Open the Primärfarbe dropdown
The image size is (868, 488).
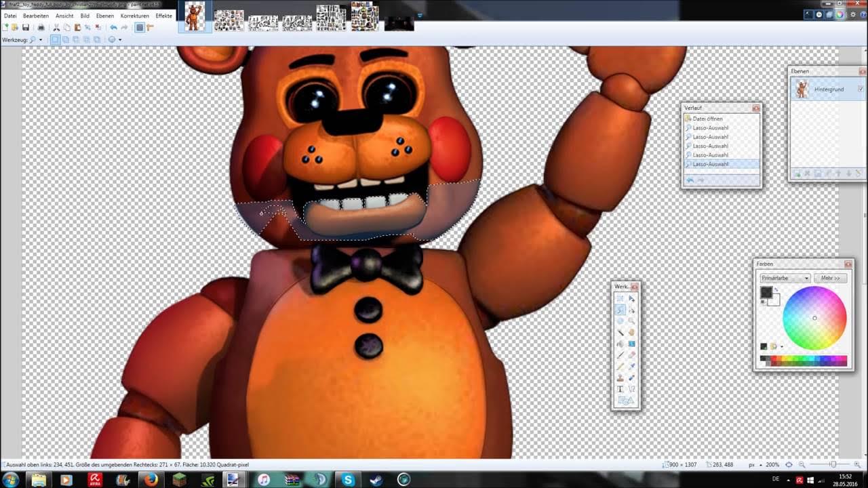coord(785,278)
